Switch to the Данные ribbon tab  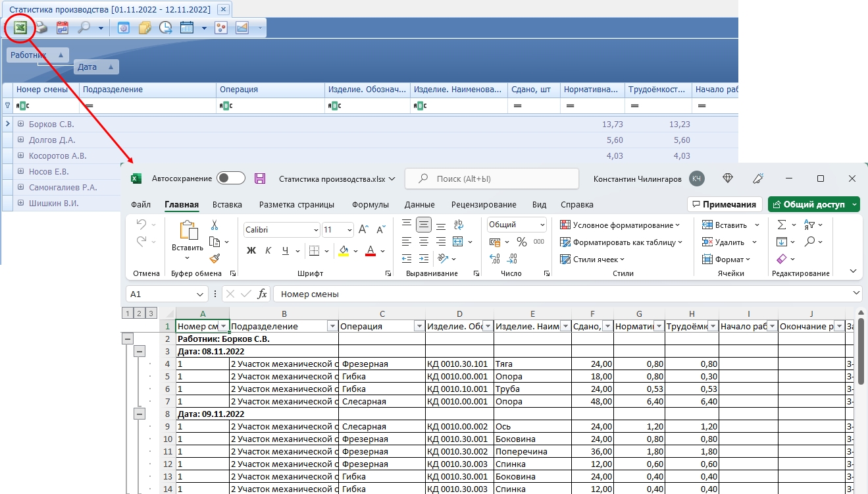point(420,204)
